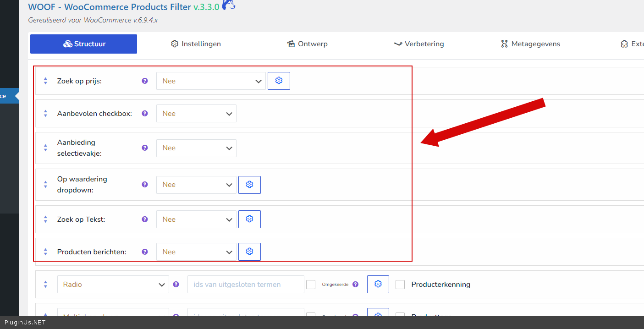The height and width of the screenshot is (329, 644).
Task: Go to the Metagegevens tab
Action: (530, 44)
